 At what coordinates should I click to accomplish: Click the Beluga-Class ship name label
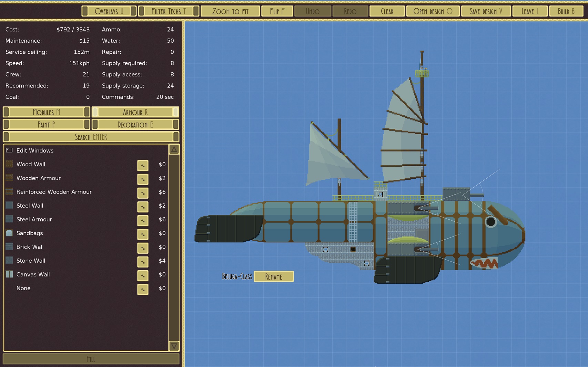(x=237, y=276)
